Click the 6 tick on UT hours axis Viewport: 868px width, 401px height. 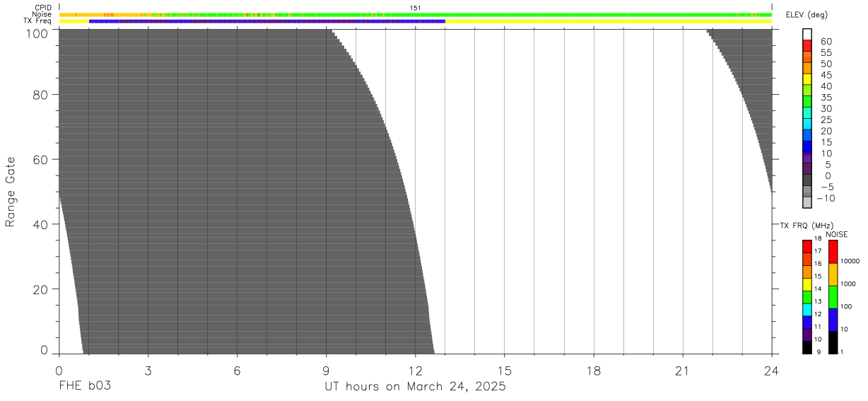coord(237,370)
